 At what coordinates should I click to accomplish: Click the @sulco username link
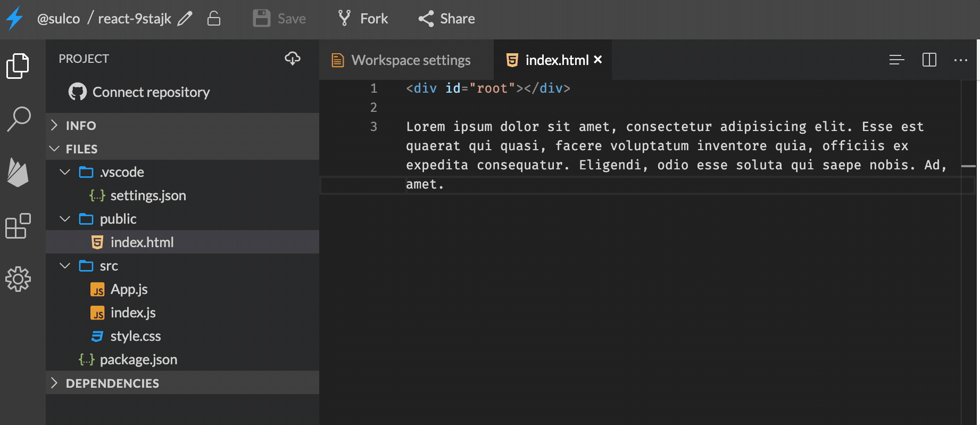59,19
